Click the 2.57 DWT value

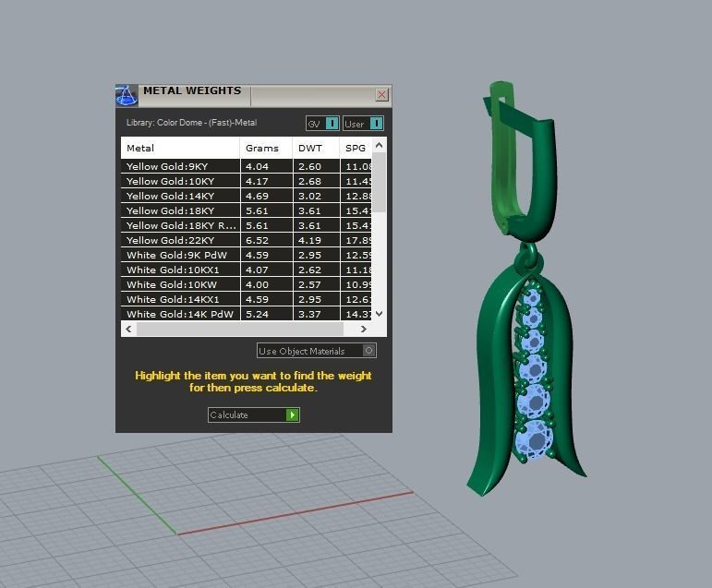tap(309, 284)
